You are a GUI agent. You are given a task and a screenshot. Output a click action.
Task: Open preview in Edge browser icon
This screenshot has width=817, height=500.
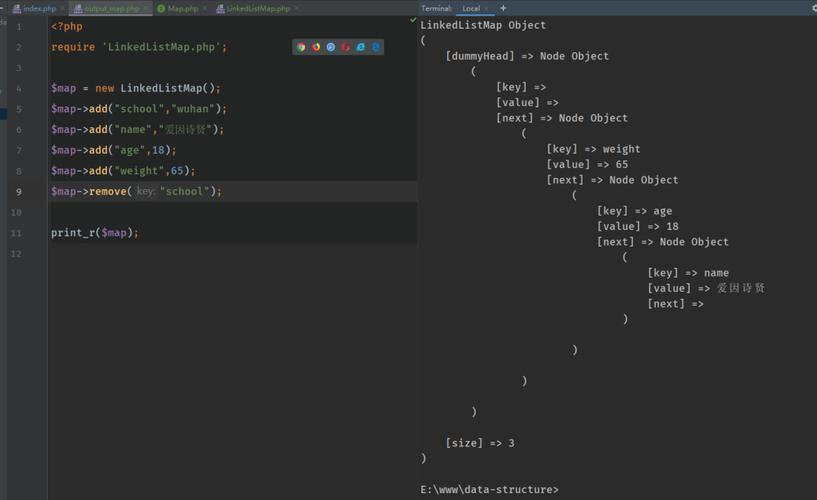click(376, 47)
